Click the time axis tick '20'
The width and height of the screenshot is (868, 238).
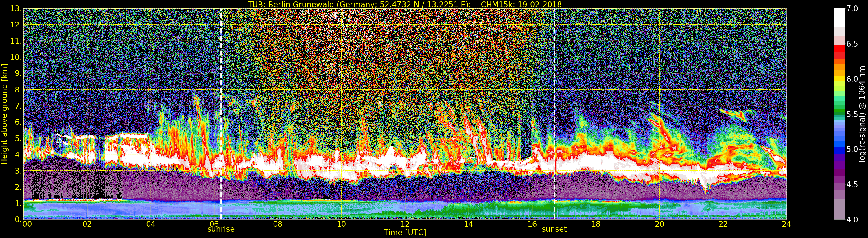coord(659,224)
